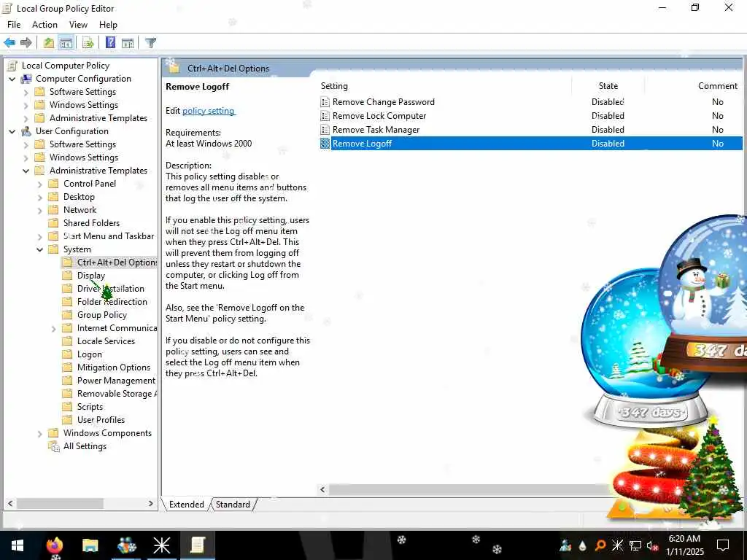The width and height of the screenshot is (747, 560).
Task: Open the Windows Start button
Action: [18, 545]
